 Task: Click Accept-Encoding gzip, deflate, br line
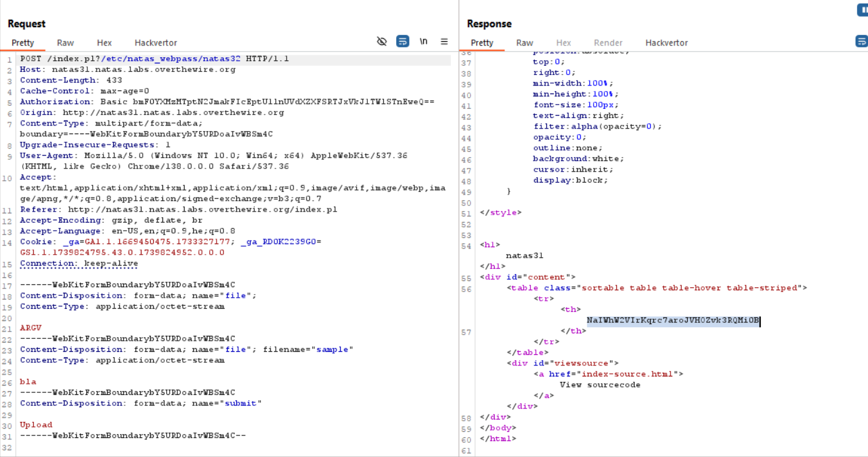(x=111, y=220)
